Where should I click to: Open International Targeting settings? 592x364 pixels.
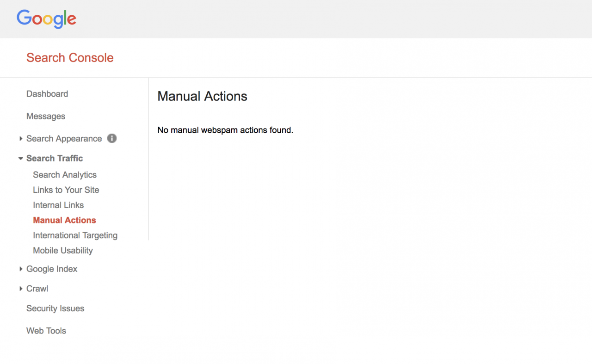(x=75, y=235)
